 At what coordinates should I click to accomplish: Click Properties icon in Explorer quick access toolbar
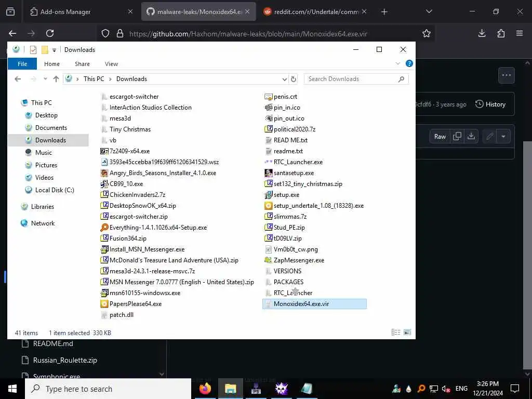click(x=33, y=50)
